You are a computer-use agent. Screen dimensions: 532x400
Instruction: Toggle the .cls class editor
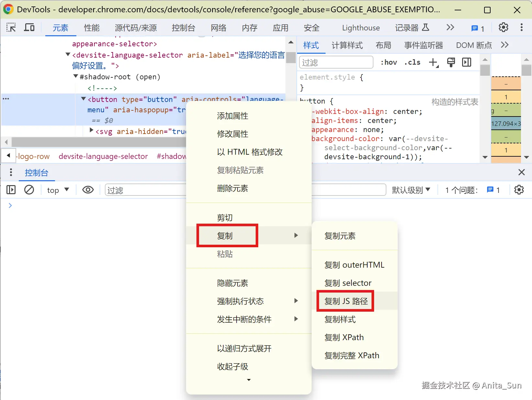click(x=412, y=62)
